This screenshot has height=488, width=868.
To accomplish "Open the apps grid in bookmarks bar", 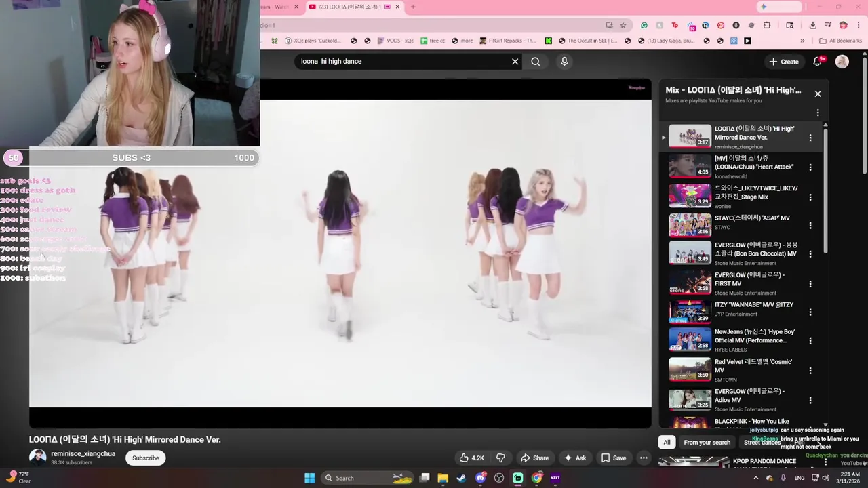I will [274, 41].
